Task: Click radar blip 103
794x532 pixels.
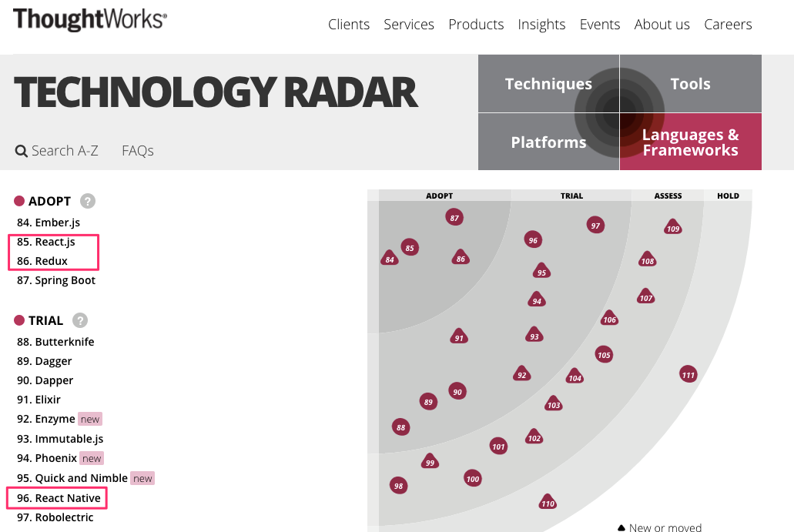Action: [x=554, y=404]
